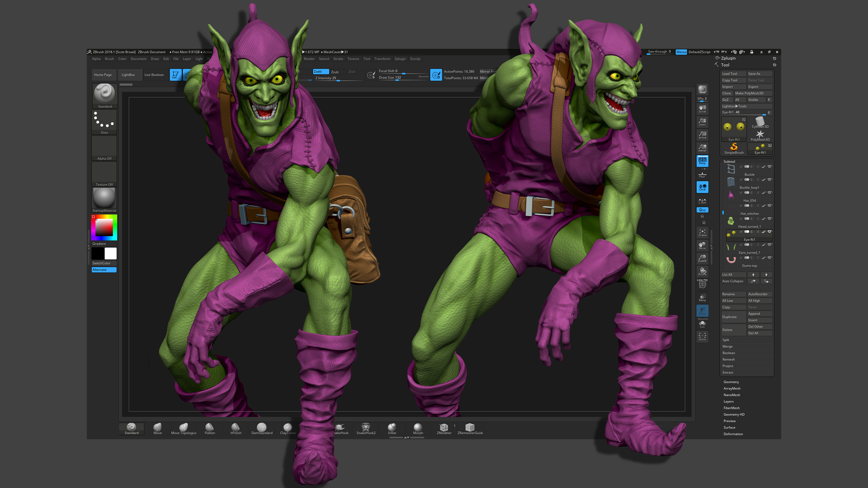Toggle the Transp transparency icon
Image resolution: width=868 pixels, height=488 pixels.
coord(702,298)
